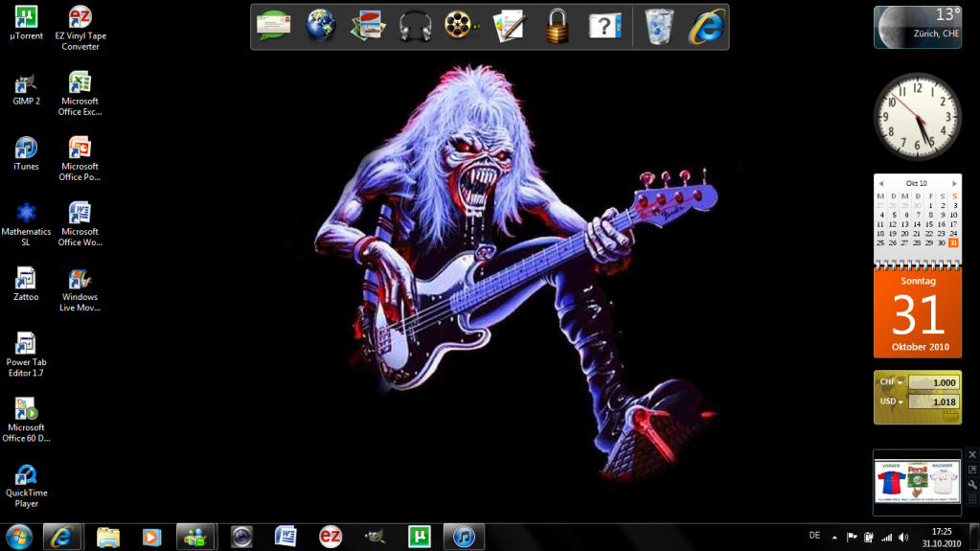980x551 pixels.
Task: Open the Recycle Bin in the dock
Action: tap(659, 26)
